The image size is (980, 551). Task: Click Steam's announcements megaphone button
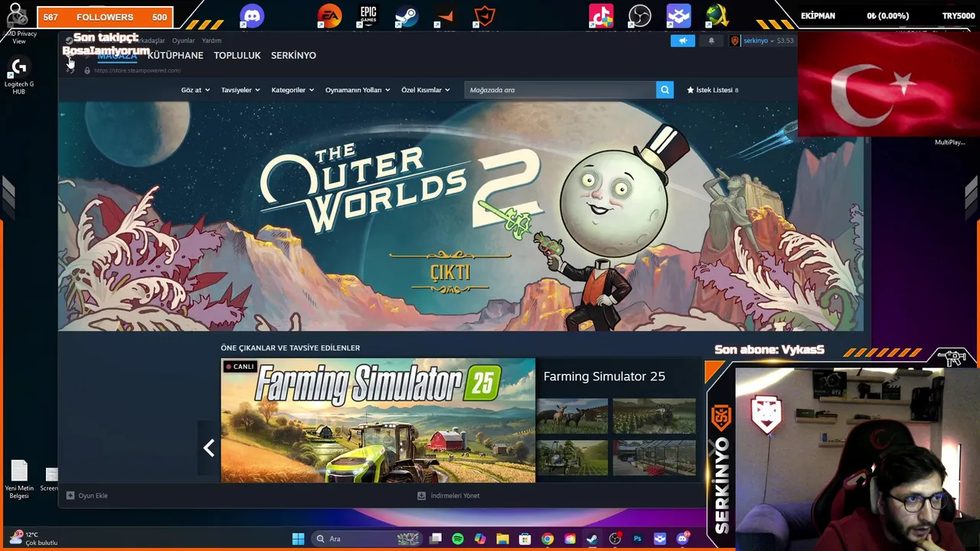pyautogui.click(x=683, y=41)
